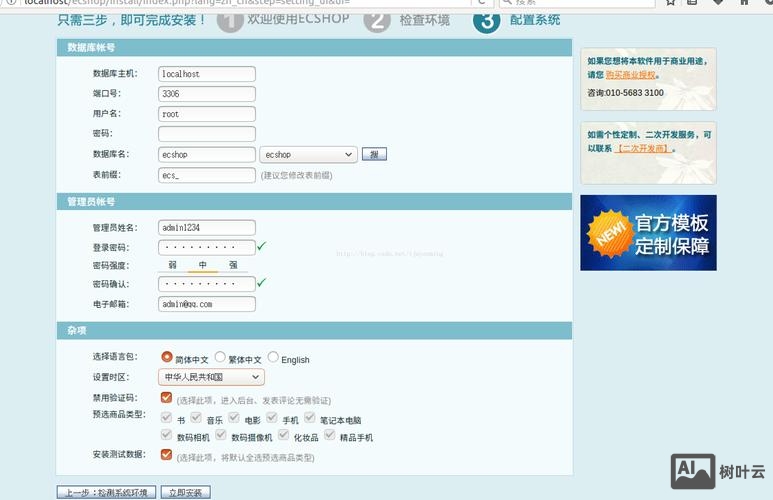
Task: Click the browser reload icon
Action: pyautogui.click(x=482, y=2)
